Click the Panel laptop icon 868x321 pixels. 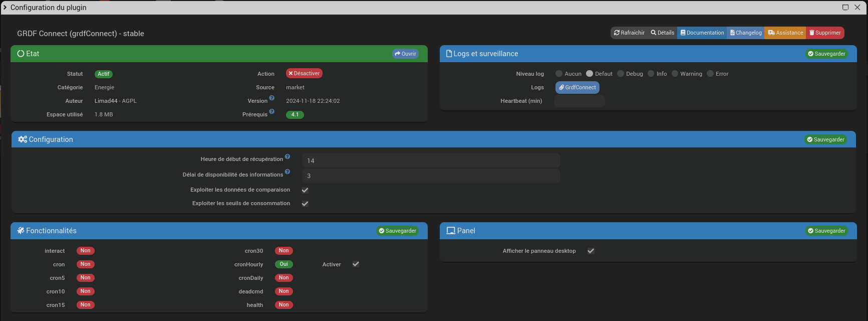click(x=451, y=231)
